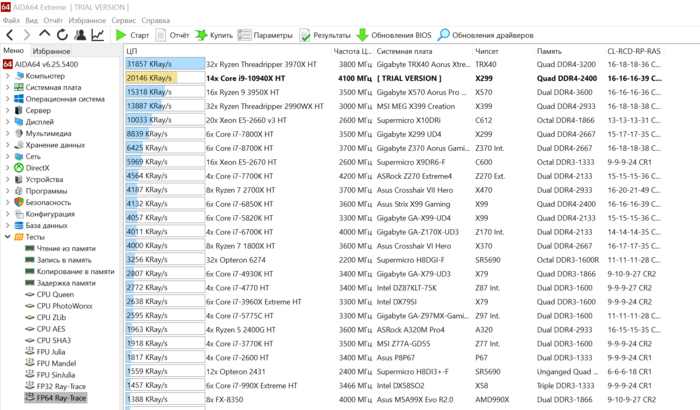Open the user profile toolbar icon

tap(80, 35)
